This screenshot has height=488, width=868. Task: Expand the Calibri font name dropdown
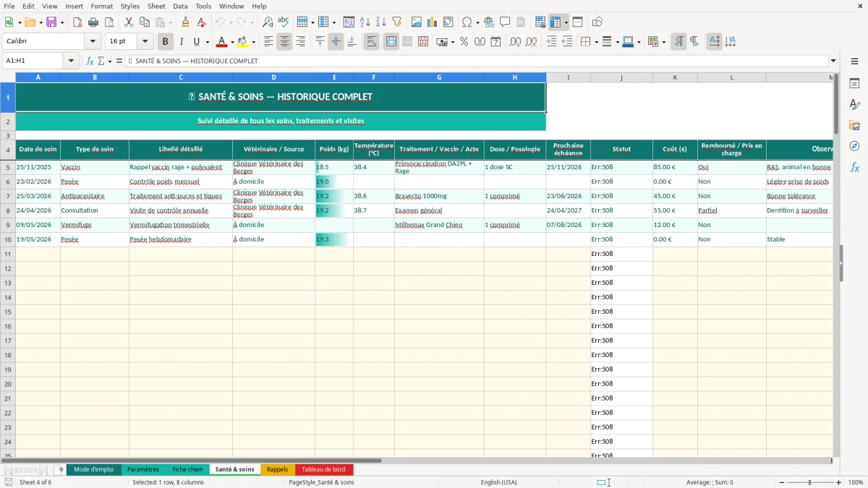[92, 42]
